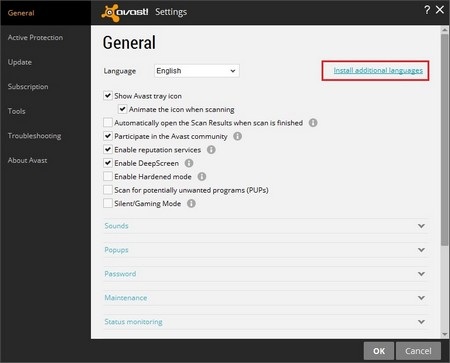Click the Password section heading
The height and width of the screenshot is (363, 450).
pyautogui.click(x=120, y=274)
